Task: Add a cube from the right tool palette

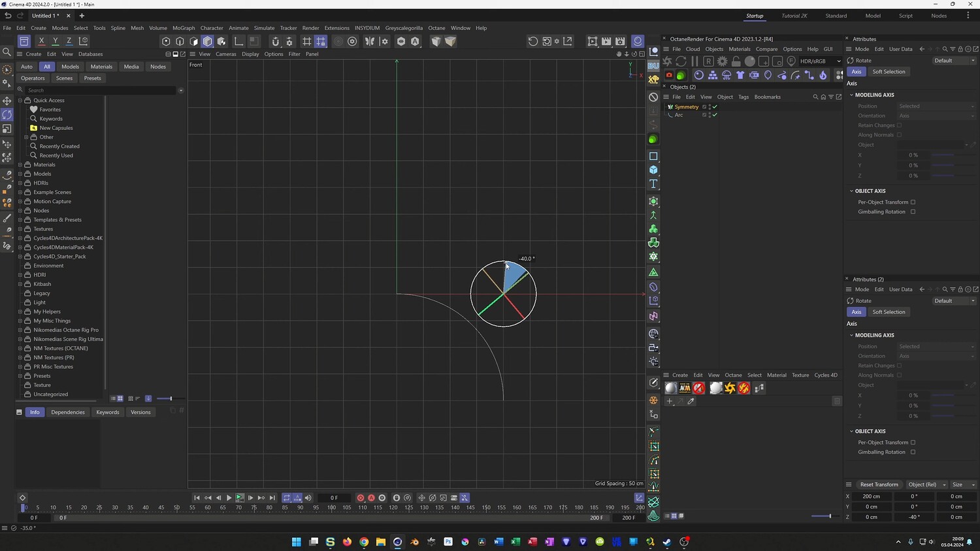Action: pos(653,170)
